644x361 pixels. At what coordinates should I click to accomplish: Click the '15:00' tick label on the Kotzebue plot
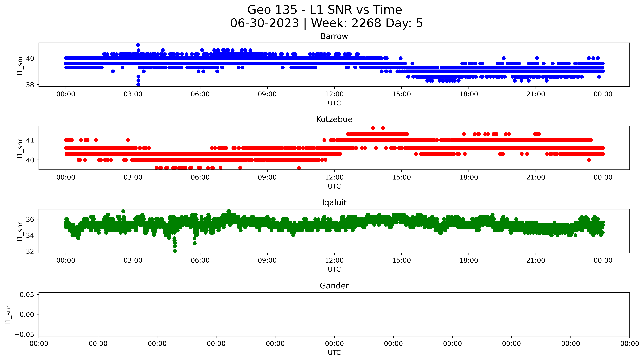[x=401, y=177]
